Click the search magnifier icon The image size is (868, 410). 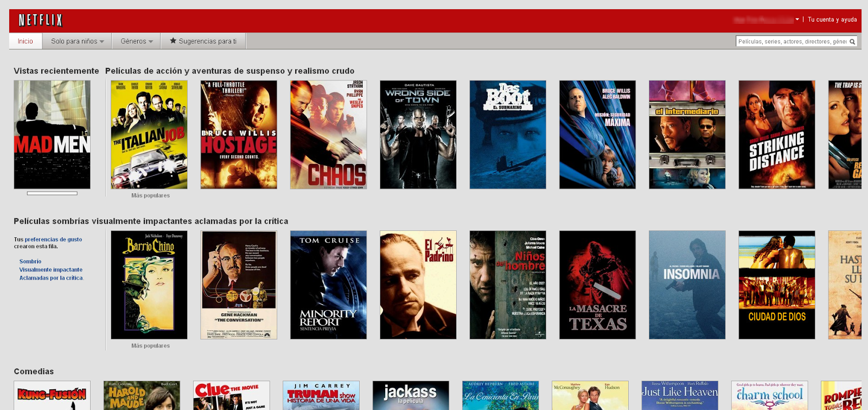pyautogui.click(x=852, y=41)
